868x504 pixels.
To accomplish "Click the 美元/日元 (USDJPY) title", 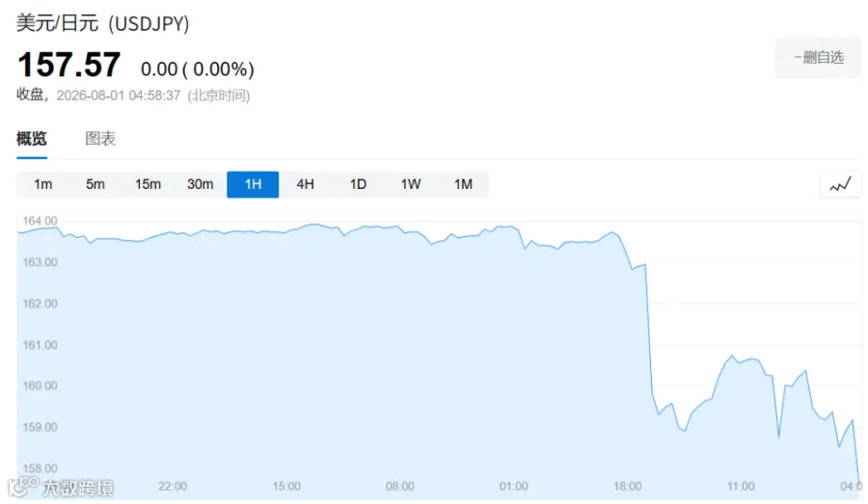I will [103, 23].
